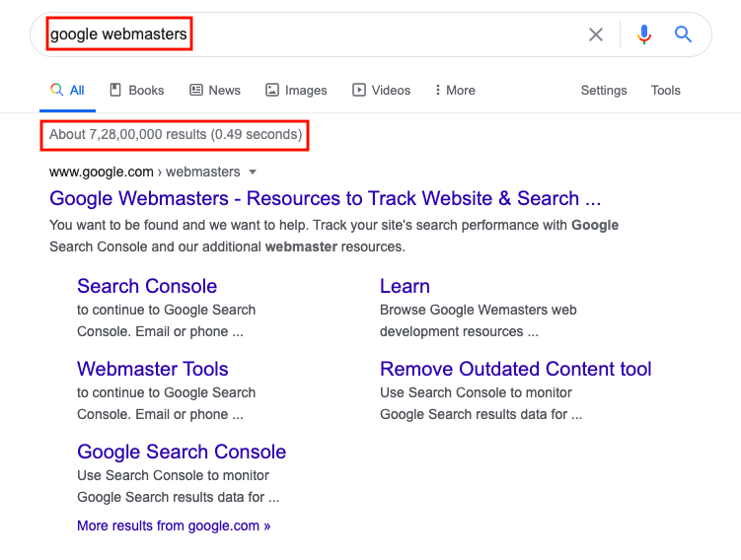Open the Search Console sitelink

[147, 286]
